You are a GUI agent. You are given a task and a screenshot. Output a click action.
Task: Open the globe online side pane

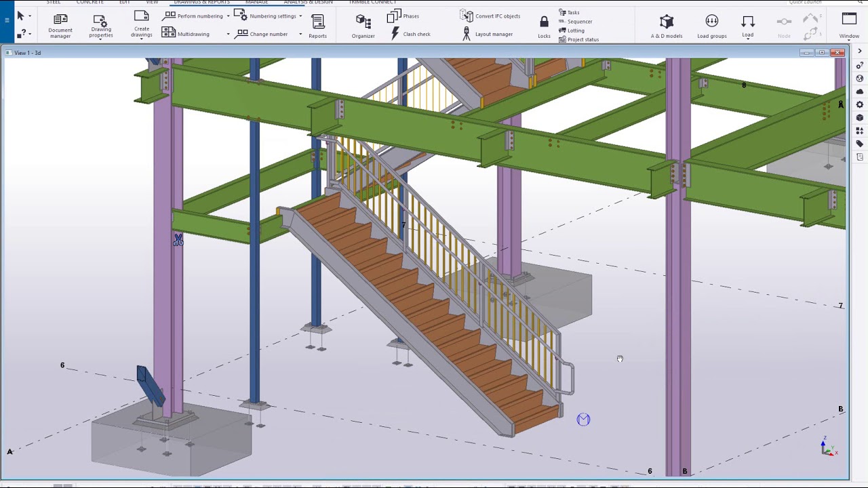(860, 79)
